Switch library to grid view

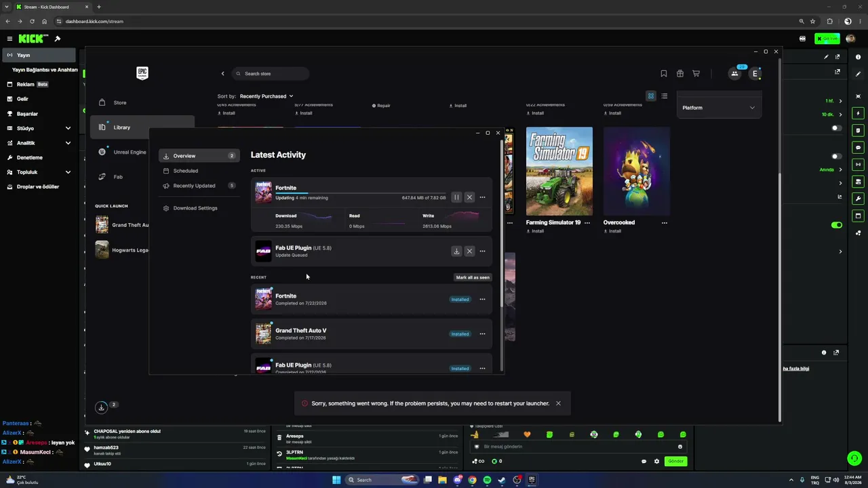(651, 96)
